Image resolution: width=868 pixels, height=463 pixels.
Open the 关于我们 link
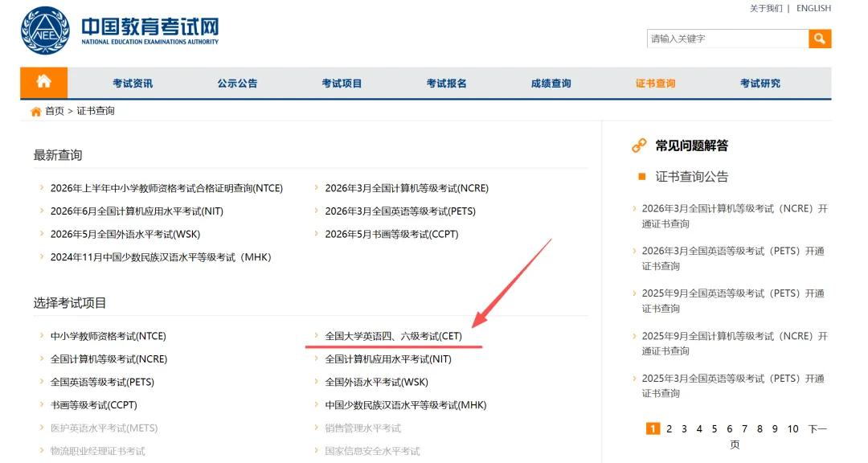point(766,8)
